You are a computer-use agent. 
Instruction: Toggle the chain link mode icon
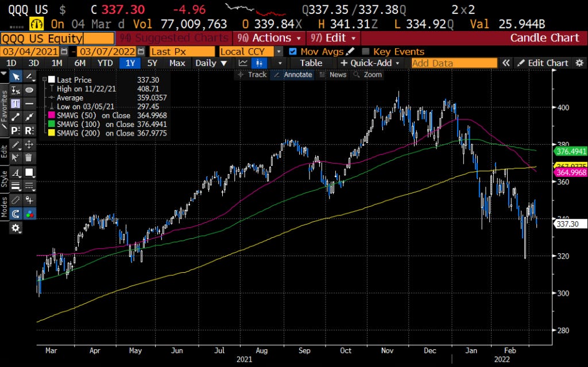point(16,200)
